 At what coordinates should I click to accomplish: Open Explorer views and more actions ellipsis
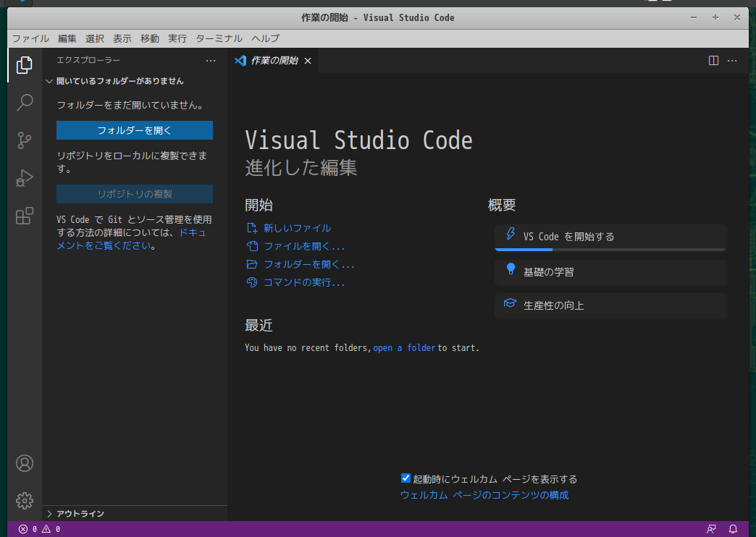click(211, 61)
